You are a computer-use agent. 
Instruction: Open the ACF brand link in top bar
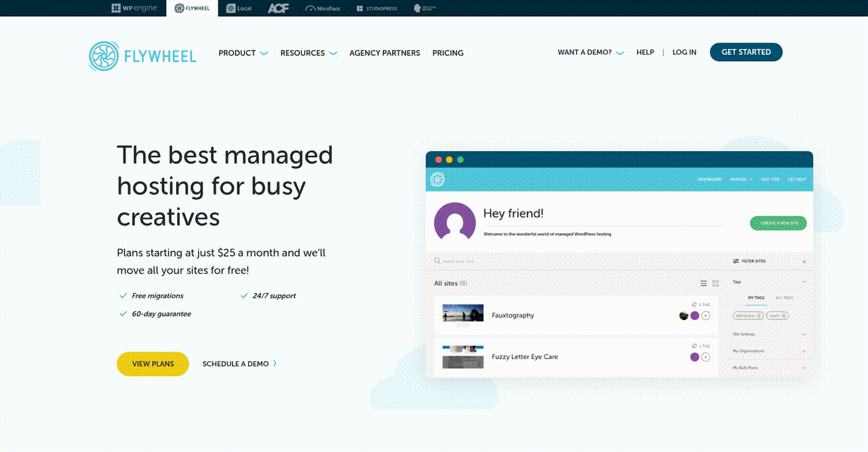278,8
